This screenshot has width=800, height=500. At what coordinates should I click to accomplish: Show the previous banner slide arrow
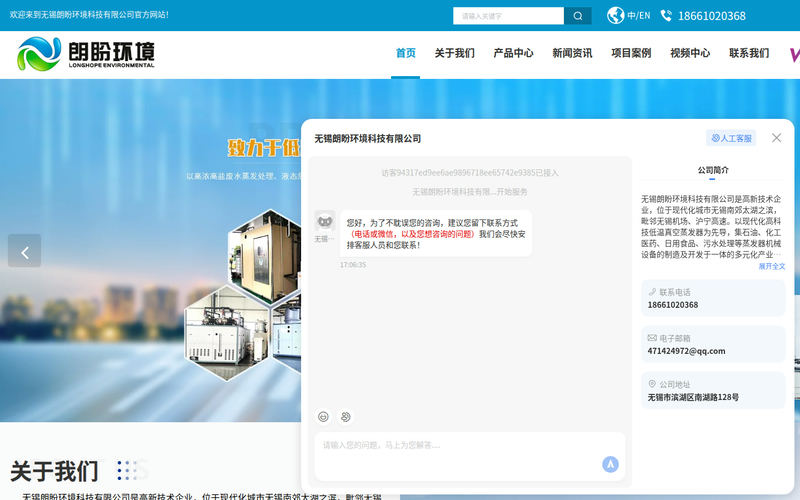point(24,251)
